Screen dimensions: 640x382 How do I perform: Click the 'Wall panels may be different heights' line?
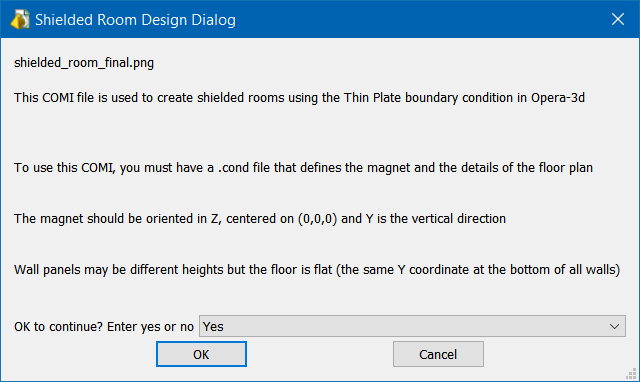[317, 270]
